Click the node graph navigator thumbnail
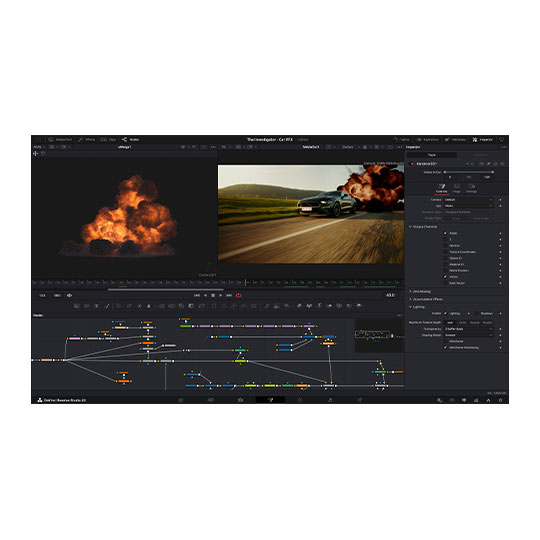The image size is (540, 540). (x=379, y=335)
